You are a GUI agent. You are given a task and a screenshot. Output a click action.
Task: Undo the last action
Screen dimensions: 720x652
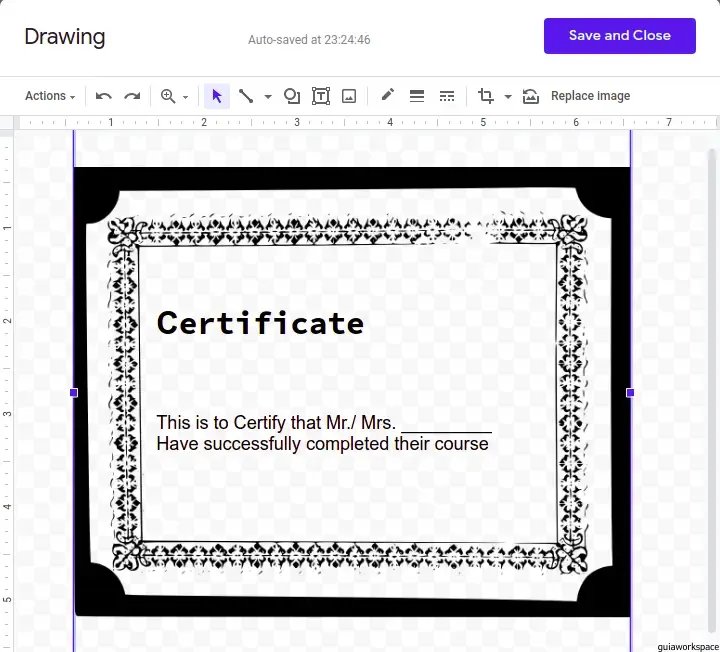pos(103,96)
